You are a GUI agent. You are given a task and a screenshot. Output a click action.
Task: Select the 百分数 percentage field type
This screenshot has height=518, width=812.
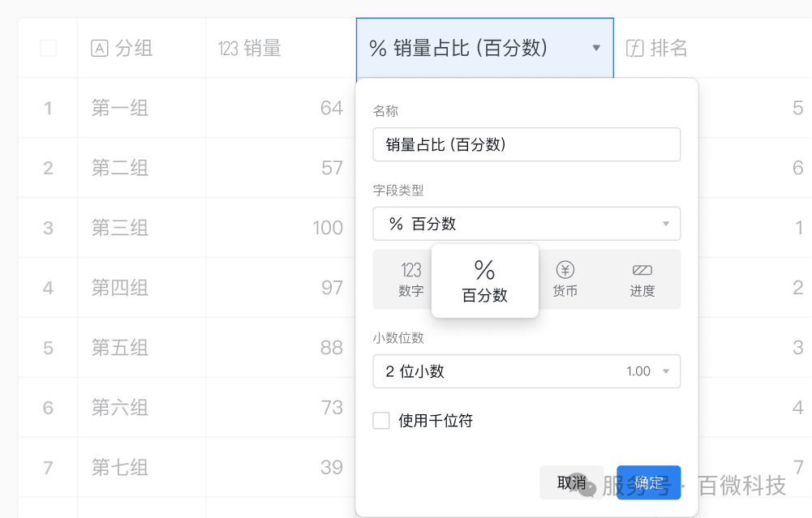[x=484, y=279]
